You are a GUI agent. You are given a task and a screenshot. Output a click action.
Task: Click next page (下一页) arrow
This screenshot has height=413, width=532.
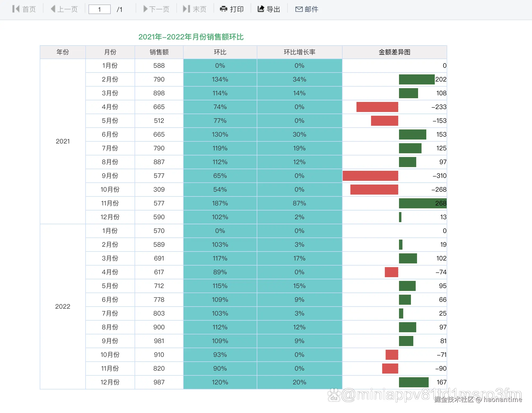pyautogui.click(x=145, y=9)
